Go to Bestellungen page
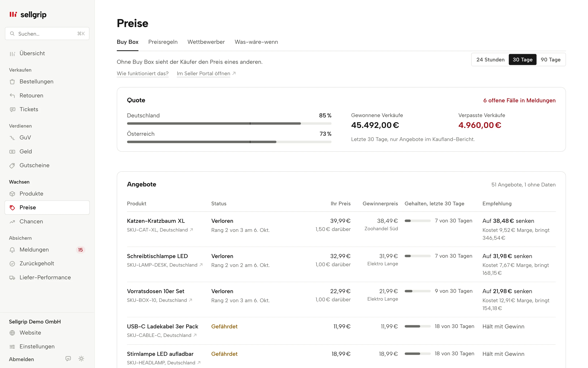 point(47,82)
